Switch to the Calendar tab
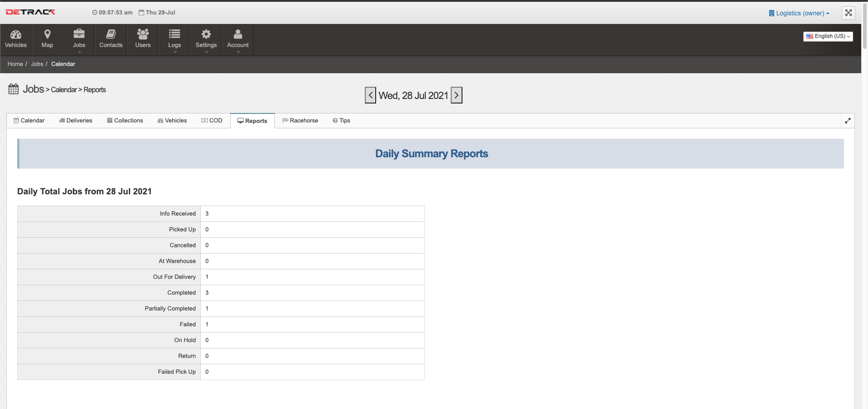868x409 pixels. [29, 121]
